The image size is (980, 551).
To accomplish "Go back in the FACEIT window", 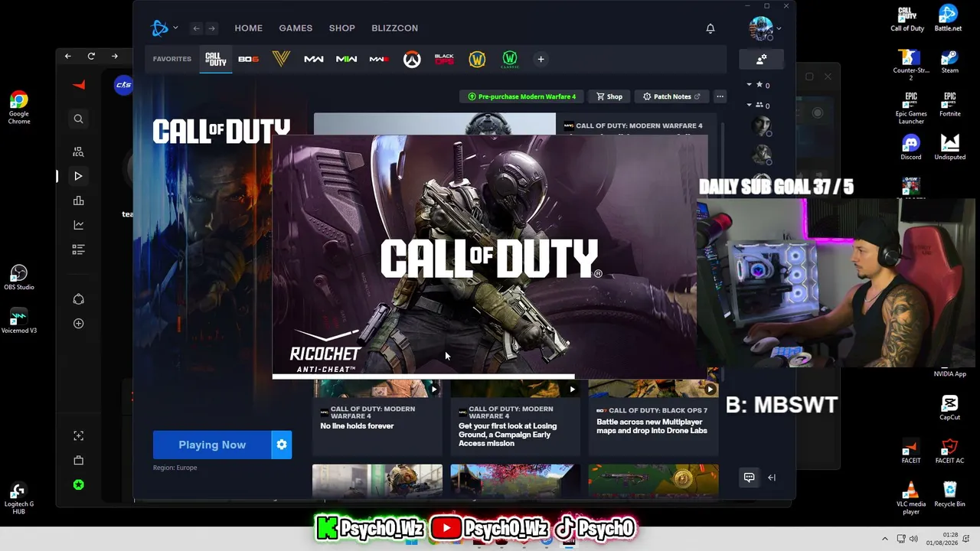I will tap(67, 56).
